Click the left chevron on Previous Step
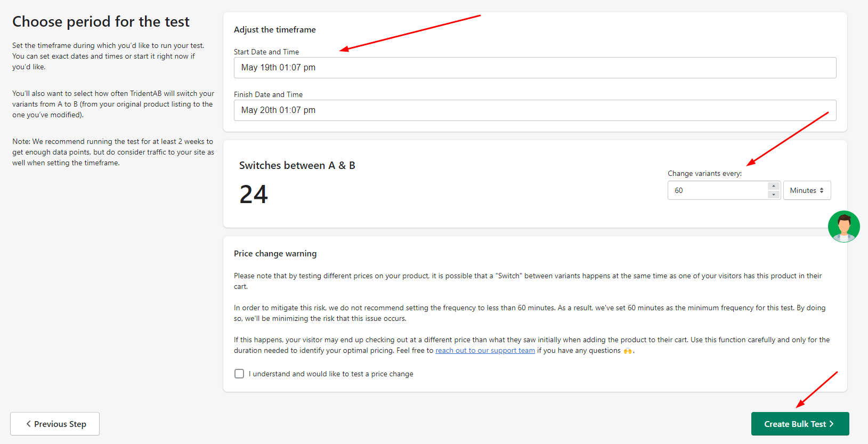Image resolution: width=868 pixels, height=444 pixels. pos(29,424)
